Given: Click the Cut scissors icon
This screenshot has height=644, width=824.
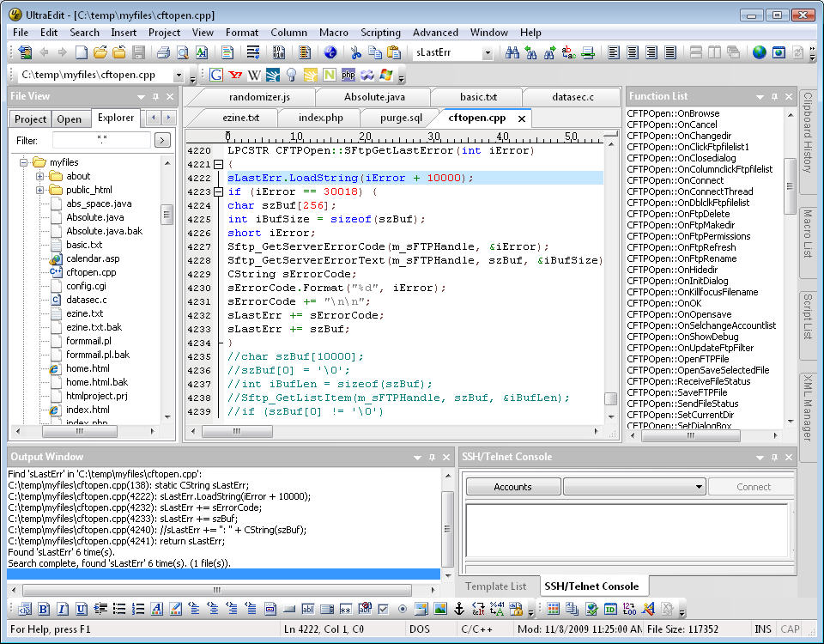Looking at the screenshot, I should [x=355, y=52].
